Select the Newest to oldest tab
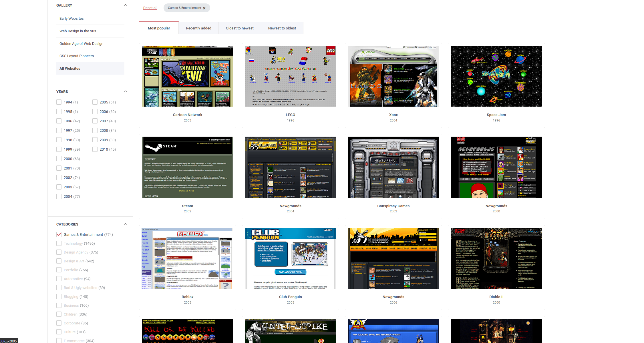The image size is (644, 343). 282,28
